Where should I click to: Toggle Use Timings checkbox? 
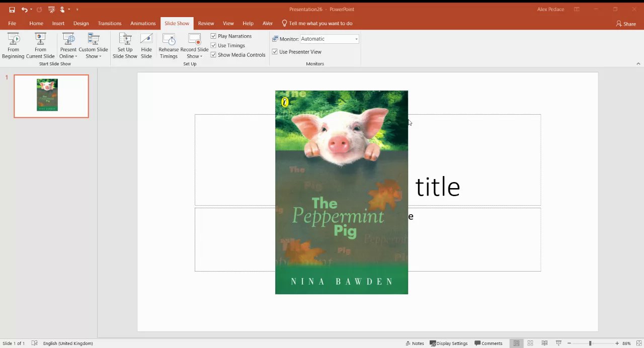click(213, 45)
